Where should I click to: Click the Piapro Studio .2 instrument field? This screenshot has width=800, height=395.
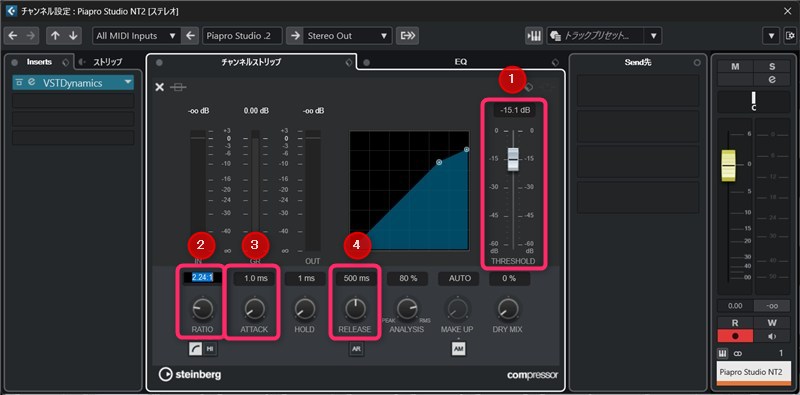(243, 36)
